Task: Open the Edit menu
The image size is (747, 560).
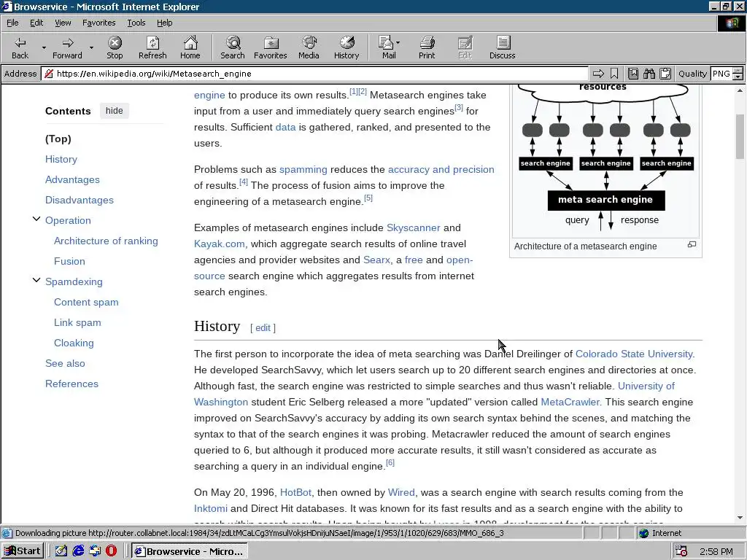Action: tap(36, 23)
